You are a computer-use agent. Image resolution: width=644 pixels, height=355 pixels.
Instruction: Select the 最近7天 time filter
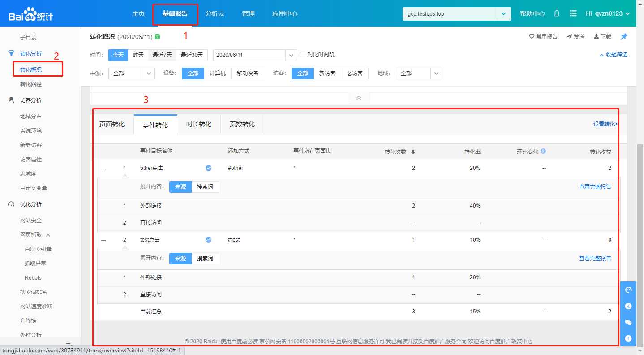click(162, 55)
